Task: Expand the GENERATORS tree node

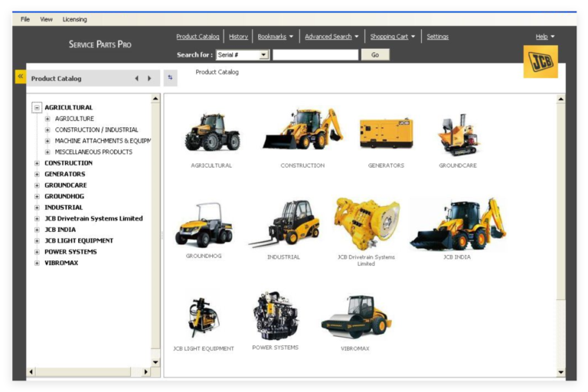Action: pos(37,174)
